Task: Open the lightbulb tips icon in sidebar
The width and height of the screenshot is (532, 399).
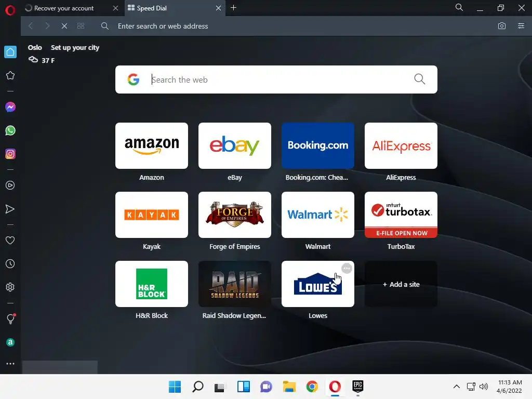Action: coord(10,318)
